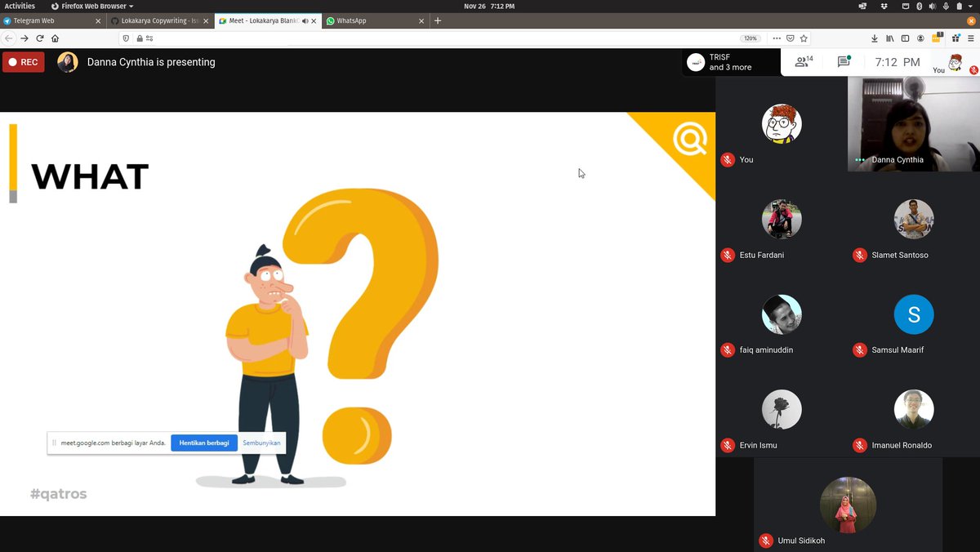Reload the current page

click(x=39, y=38)
